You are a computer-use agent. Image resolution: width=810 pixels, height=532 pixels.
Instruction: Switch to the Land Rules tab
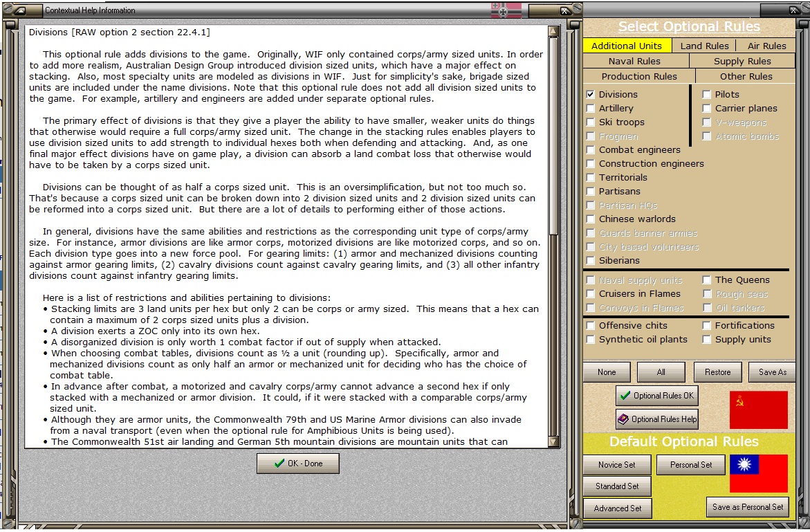pos(704,46)
